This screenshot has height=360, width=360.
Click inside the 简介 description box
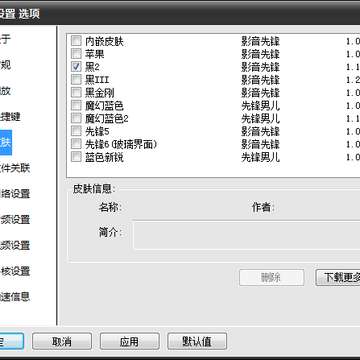pyautogui.click(x=246, y=235)
